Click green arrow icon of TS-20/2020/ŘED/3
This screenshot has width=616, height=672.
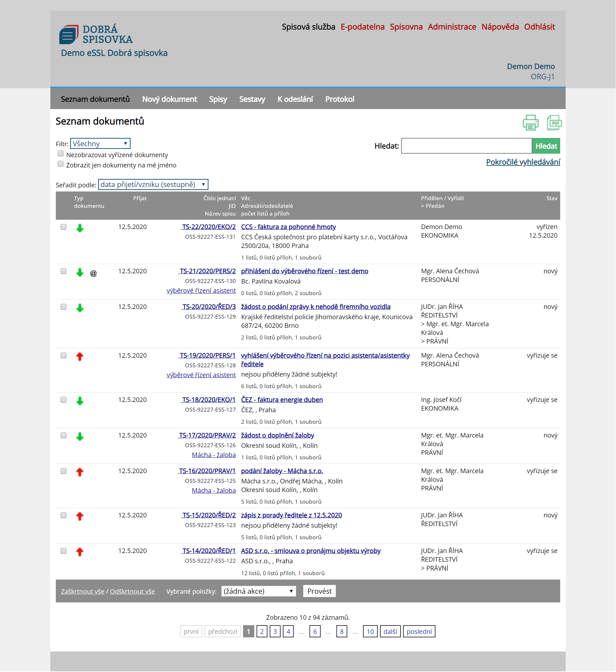(x=80, y=308)
